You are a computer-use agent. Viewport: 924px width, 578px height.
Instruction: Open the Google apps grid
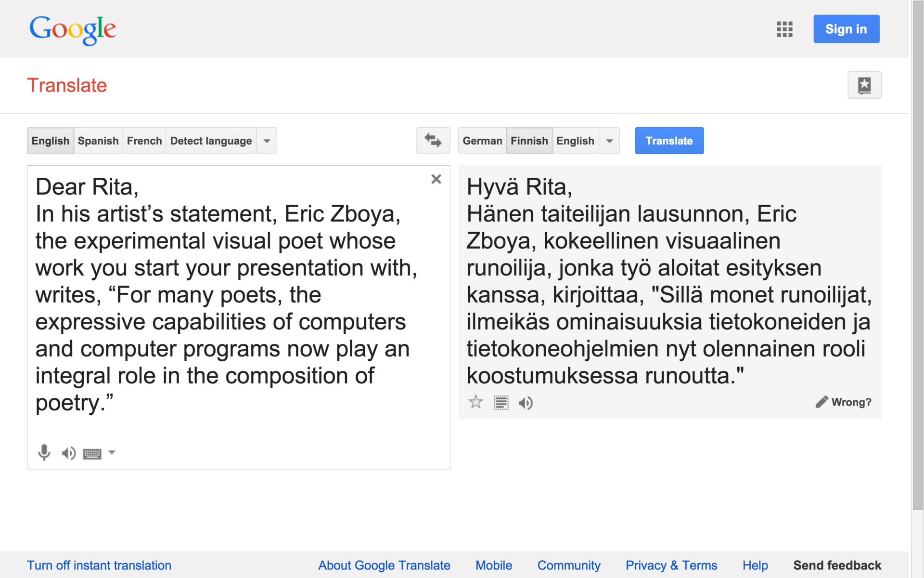784,29
